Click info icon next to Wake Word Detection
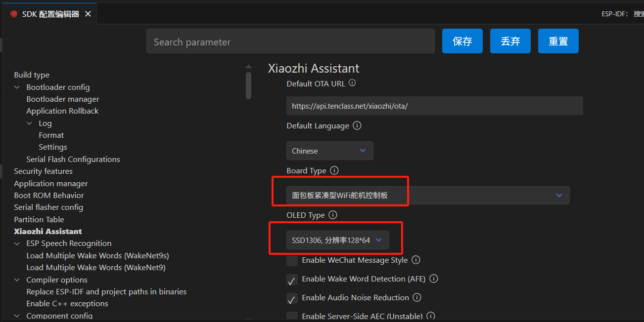This screenshot has height=322, width=644. [x=434, y=279]
